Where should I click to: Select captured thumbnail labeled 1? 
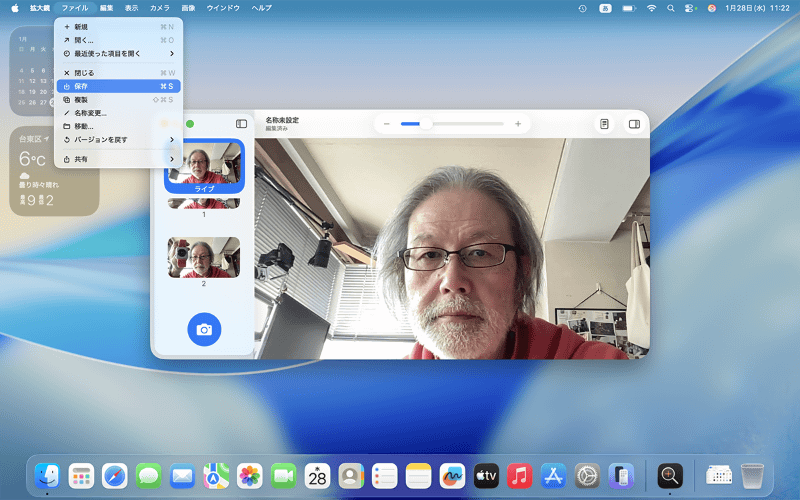pos(204,204)
